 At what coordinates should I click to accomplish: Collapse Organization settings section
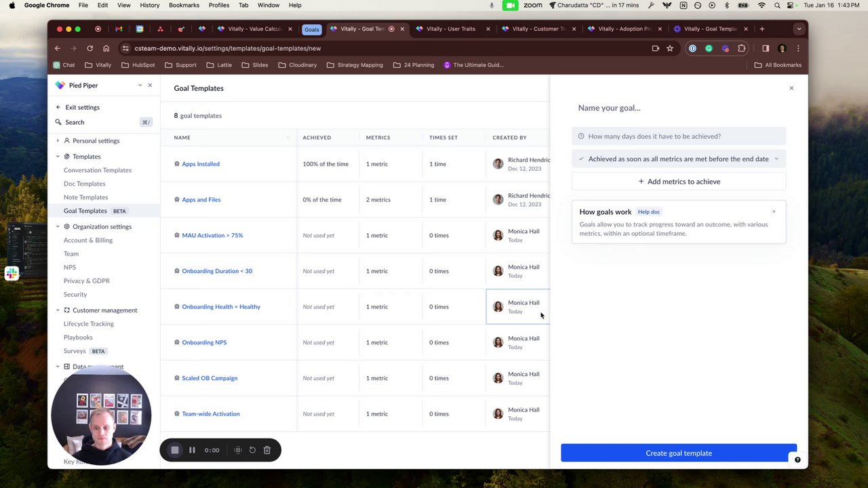coord(58,226)
